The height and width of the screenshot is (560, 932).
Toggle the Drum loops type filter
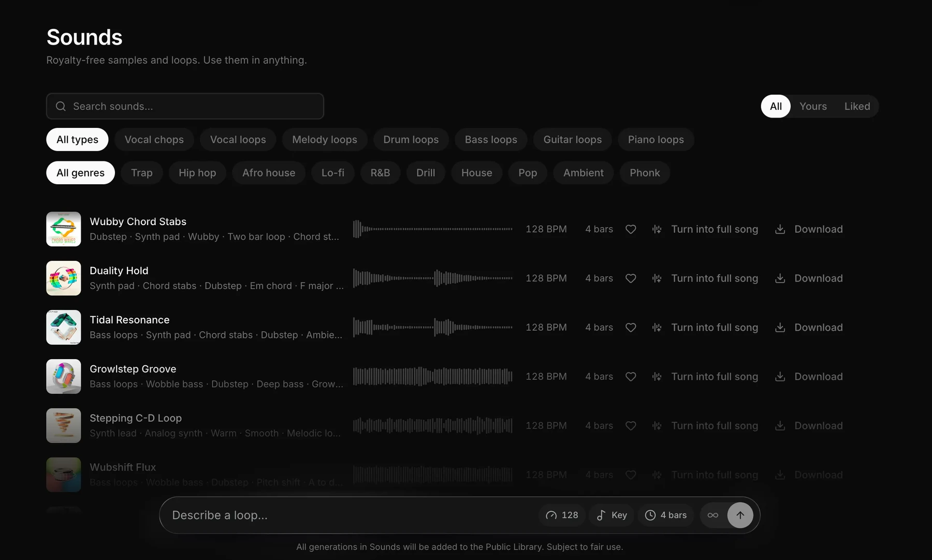point(411,140)
